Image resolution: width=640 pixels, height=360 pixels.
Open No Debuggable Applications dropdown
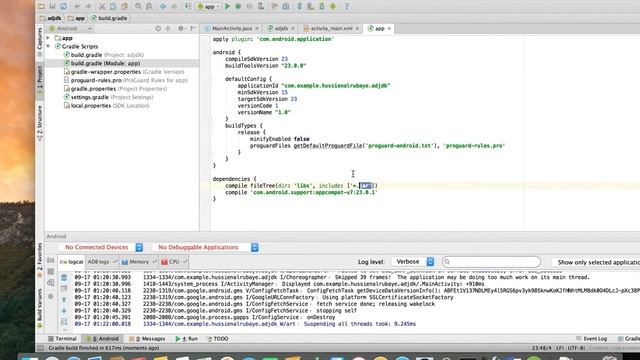click(x=206, y=247)
